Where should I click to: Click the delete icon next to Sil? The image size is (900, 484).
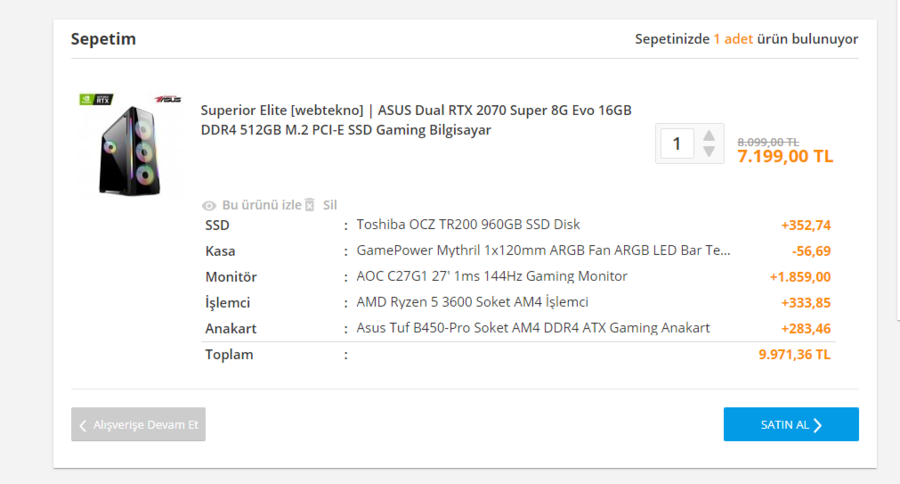click(x=310, y=205)
